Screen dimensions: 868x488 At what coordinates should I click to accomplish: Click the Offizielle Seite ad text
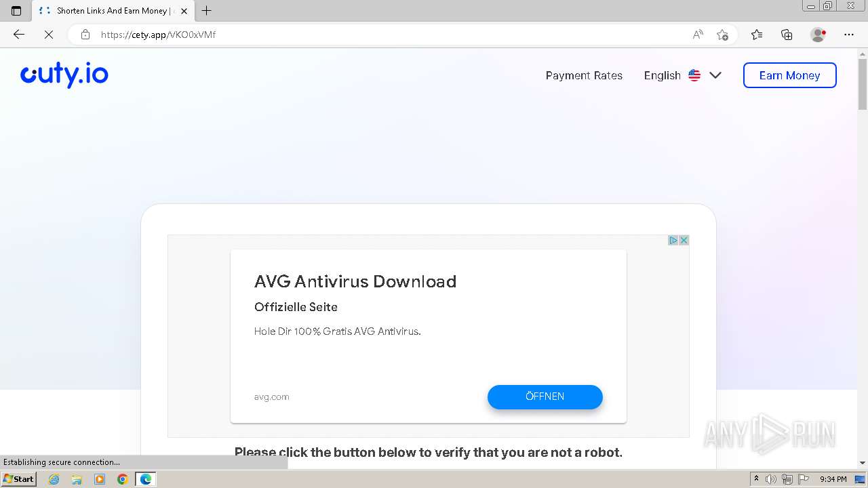(296, 307)
